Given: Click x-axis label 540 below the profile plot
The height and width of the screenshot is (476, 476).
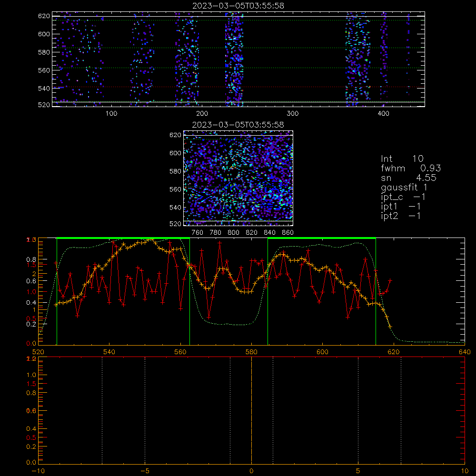Looking at the screenshot, I should [x=109, y=352].
